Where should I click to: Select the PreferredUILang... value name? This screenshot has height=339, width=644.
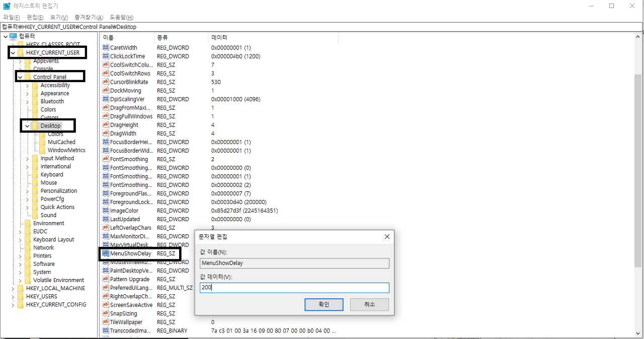[131, 288]
